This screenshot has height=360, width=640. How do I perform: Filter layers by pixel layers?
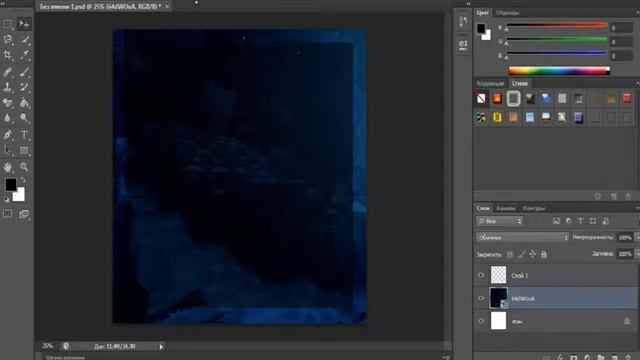tap(556, 221)
